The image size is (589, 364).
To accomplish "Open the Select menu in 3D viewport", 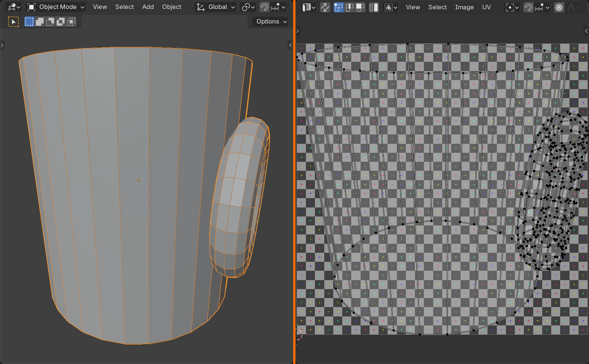I will click(x=124, y=7).
